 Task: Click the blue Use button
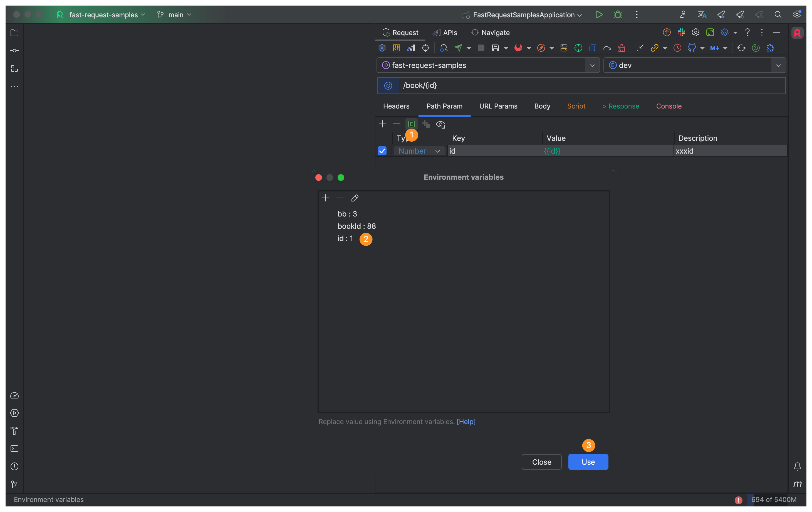click(x=588, y=462)
